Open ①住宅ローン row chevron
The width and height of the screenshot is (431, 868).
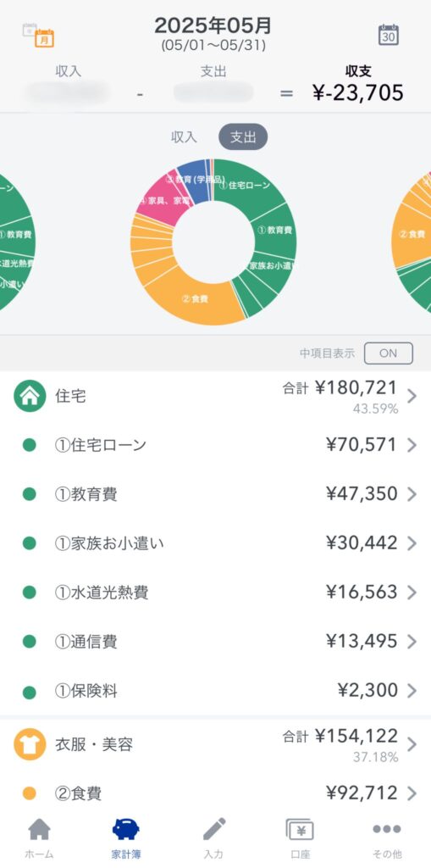[x=412, y=445]
